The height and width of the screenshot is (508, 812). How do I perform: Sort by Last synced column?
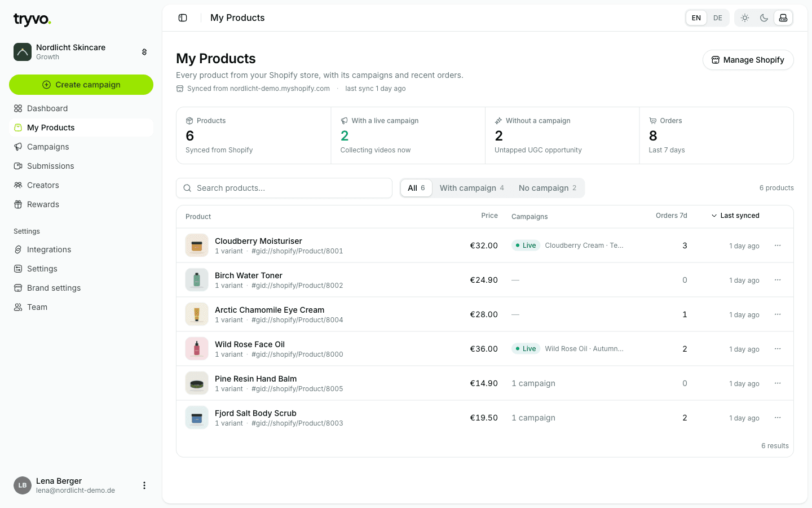(x=735, y=216)
